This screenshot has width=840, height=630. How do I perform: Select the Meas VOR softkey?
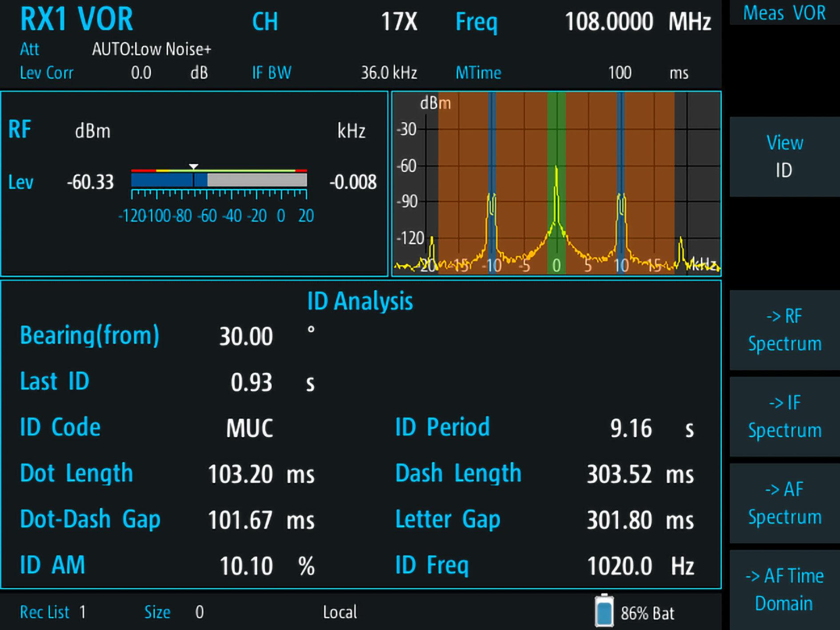click(x=784, y=13)
